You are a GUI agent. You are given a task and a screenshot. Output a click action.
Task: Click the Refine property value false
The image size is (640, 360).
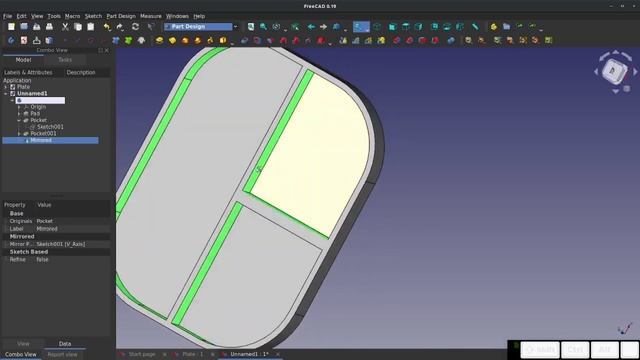(42, 260)
